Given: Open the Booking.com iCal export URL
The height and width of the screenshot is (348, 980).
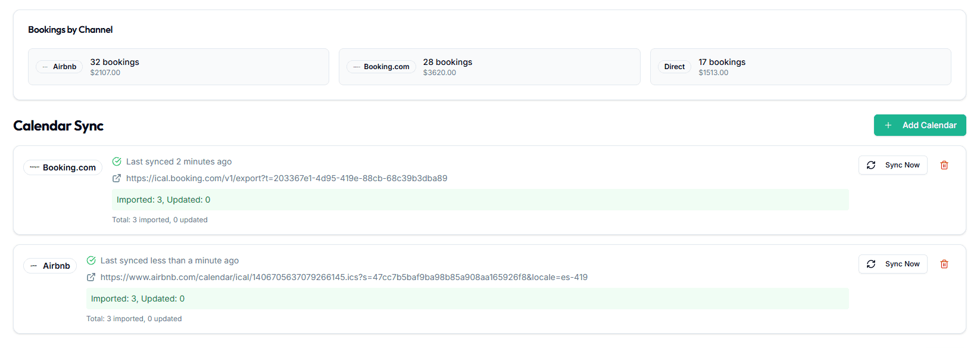Looking at the screenshot, I should coord(286,178).
